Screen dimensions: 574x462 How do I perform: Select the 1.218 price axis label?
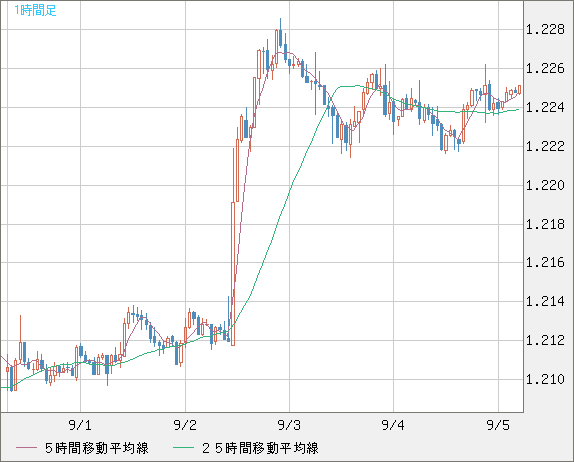click(545, 224)
